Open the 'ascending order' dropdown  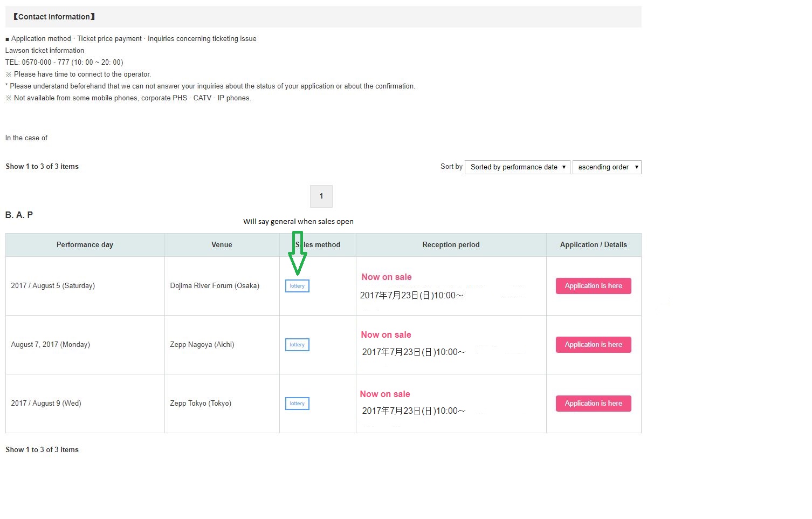[x=607, y=167]
